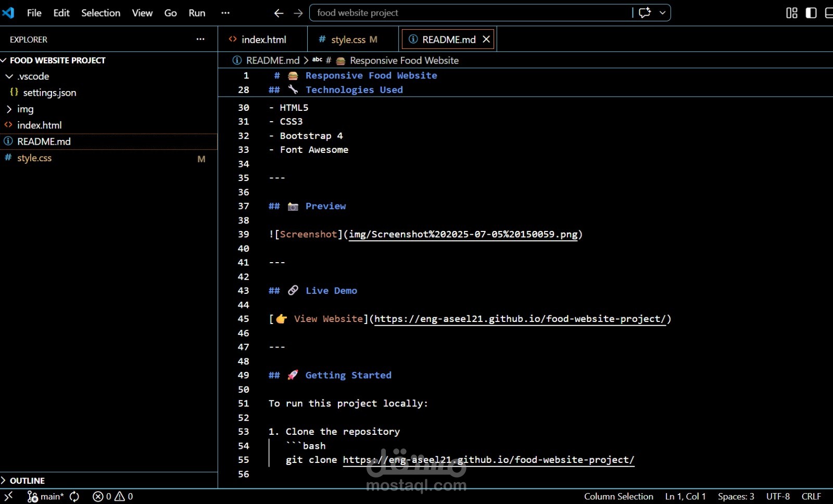
Task: Open Explorer views and more actions
Action: pyautogui.click(x=200, y=40)
